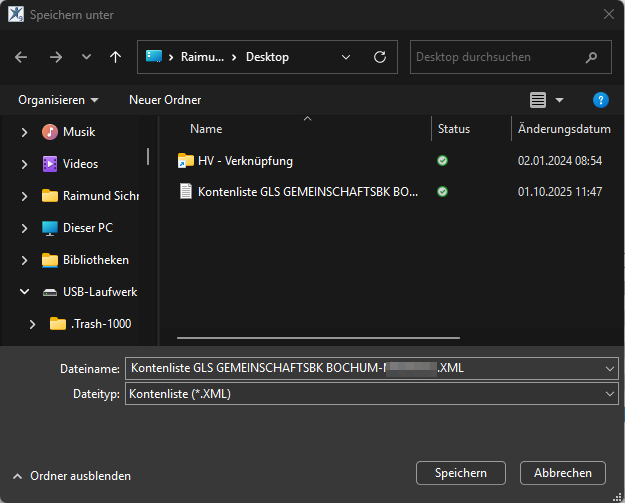The image size is (625, 503).
Task: Open recent locations dropdown arrow
Action: tap(86, 57)
